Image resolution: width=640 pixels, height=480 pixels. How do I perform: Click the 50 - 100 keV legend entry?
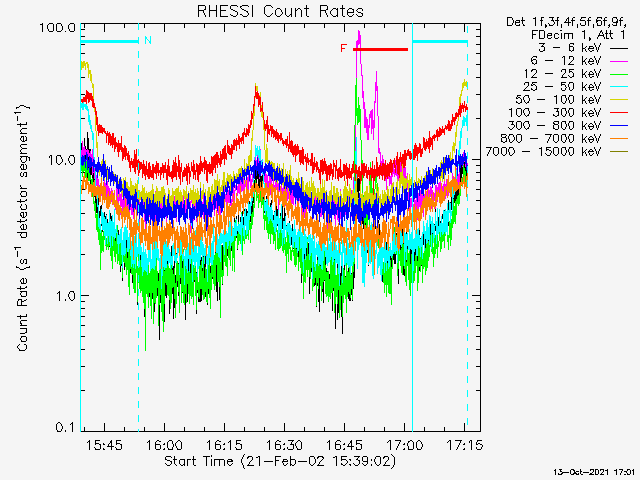(572, 100)
